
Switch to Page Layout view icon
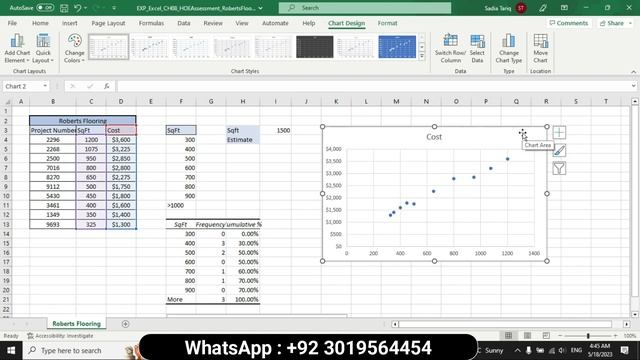(527, 336)
